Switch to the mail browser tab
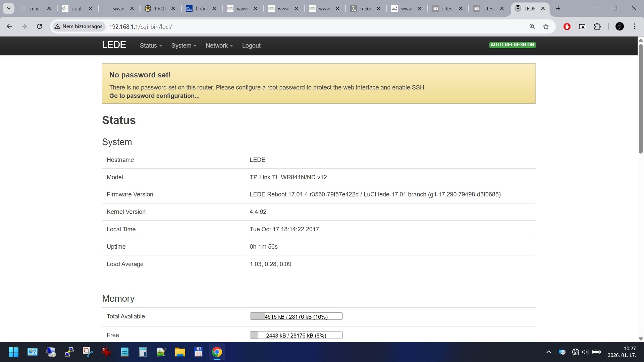The height and width of the screenshot is (362, 644). [x=35, y=8]
